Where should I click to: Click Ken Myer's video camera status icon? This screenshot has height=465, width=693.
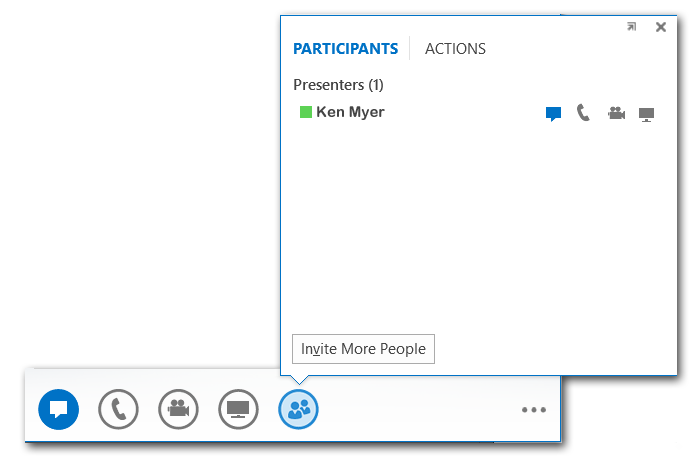[x=616, y=114]
